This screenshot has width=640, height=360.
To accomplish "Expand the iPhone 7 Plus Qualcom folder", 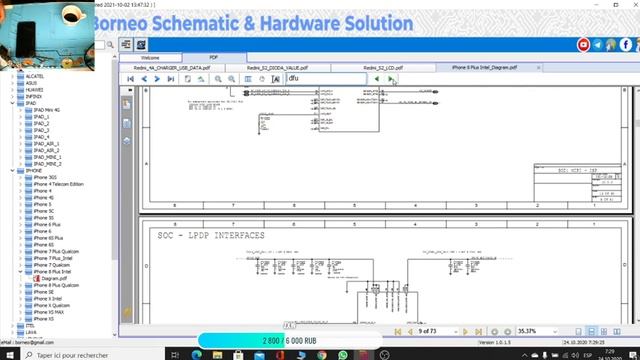I will tap(20, 251).
